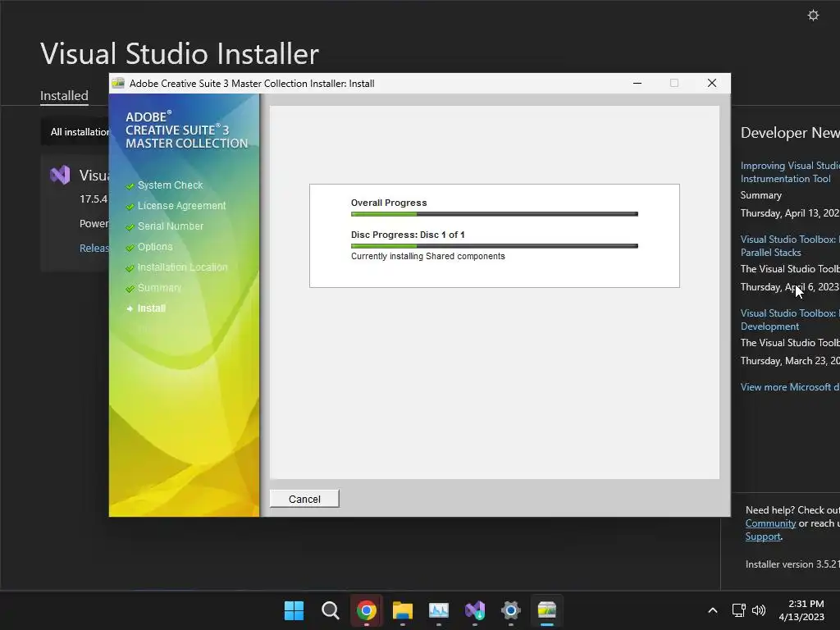Image resolution: width=840 pixels, height=630 pixels.
Task: Click the Developer News heading
Action: (x=790, y=132)
